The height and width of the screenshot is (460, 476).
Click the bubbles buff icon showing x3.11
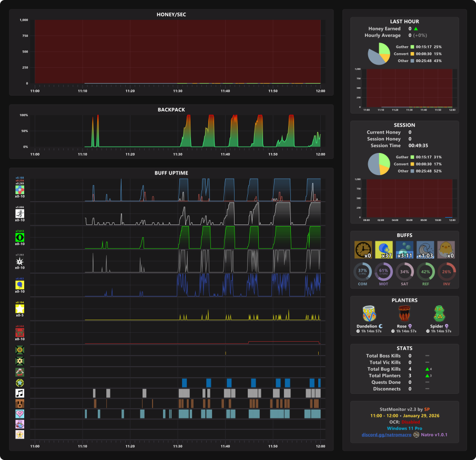pos(404,250)
